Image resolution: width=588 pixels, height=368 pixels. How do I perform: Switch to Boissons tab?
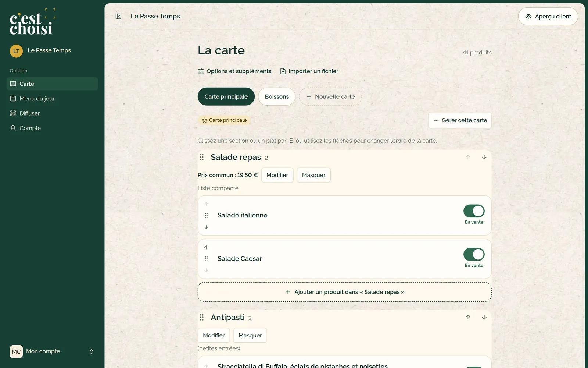pyautogui.click(x=277, y=96)
